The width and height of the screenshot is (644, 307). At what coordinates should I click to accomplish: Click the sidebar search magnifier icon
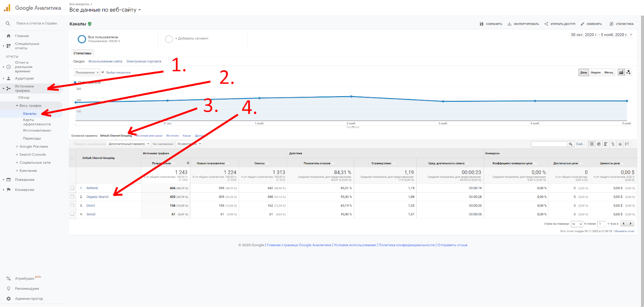coord(8,23)
